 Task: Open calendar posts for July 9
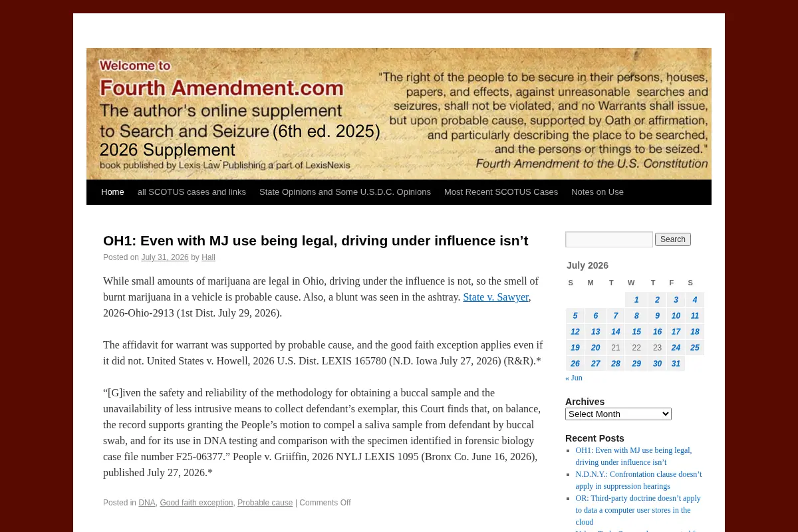pos(657,316)
